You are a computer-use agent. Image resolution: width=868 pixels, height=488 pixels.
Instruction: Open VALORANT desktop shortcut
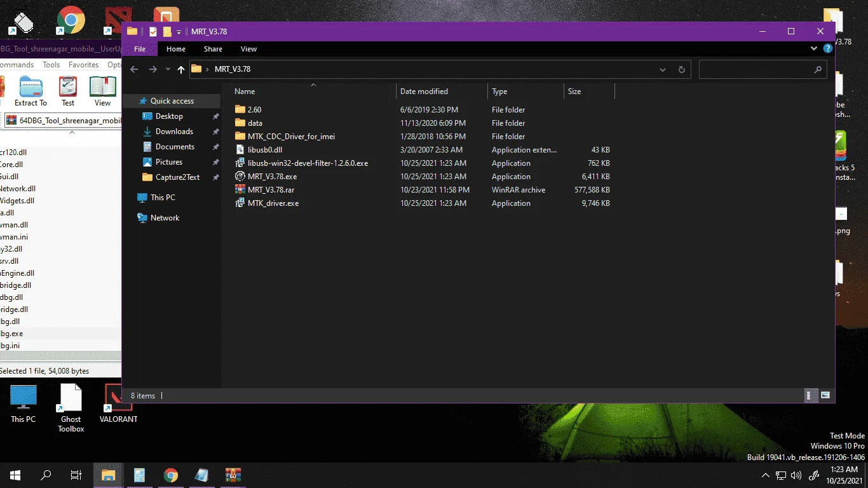click(x=118, y=404)
